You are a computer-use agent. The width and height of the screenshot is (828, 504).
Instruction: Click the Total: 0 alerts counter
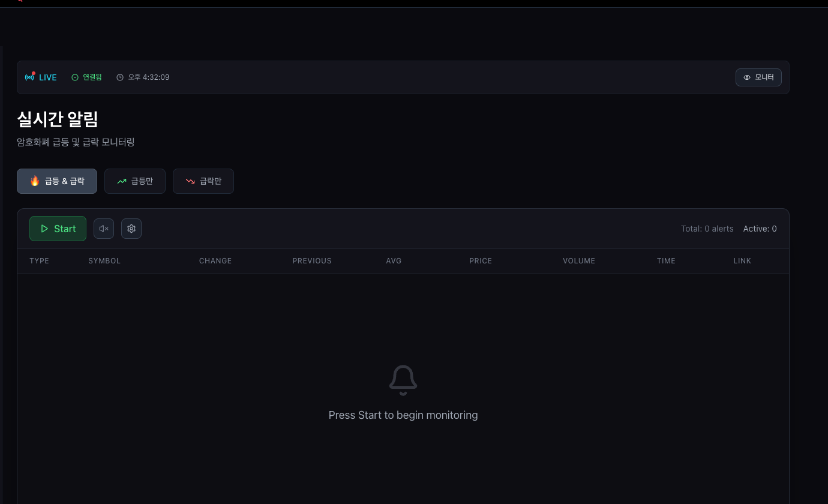tap(707, 229)
